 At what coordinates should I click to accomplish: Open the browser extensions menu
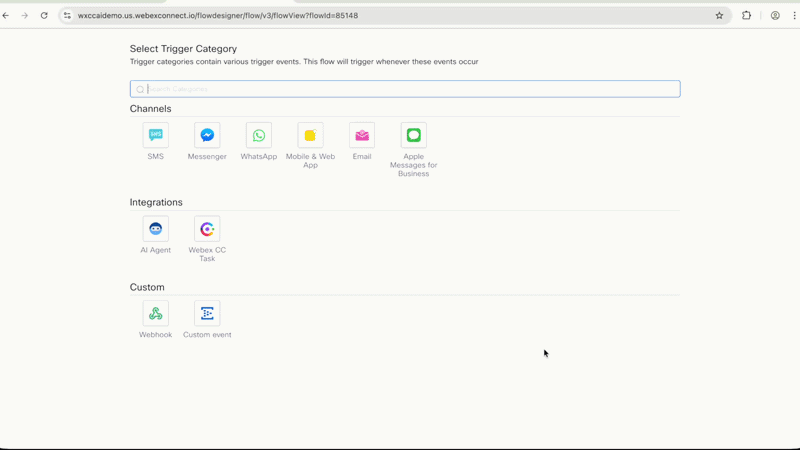pyautogui.click(x=746, y=15)
